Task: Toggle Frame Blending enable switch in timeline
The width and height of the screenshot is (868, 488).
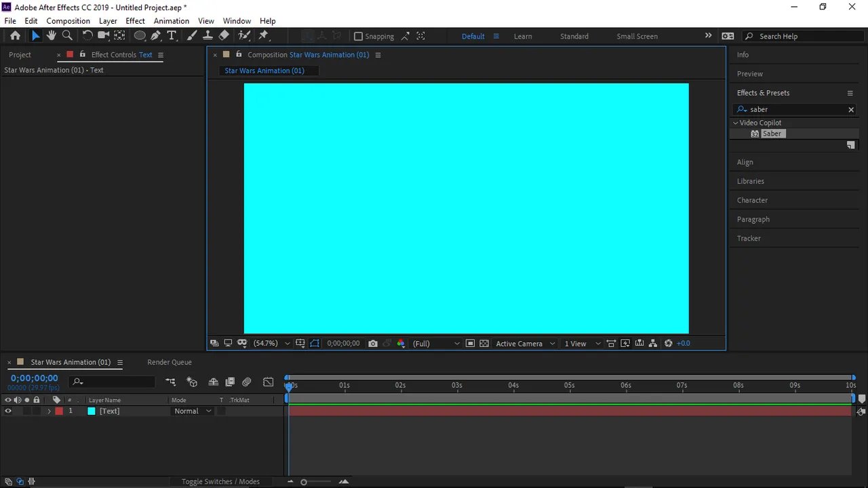Action: click(x=230, y=382)
